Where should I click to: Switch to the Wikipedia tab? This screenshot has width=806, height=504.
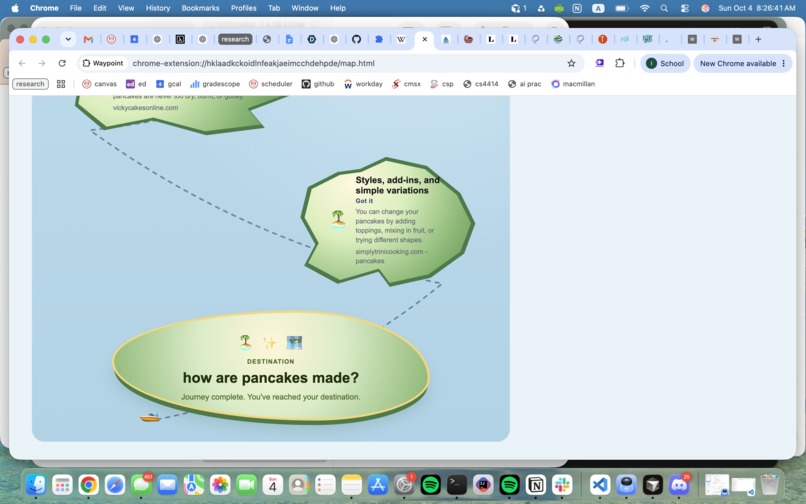(401, 39)
